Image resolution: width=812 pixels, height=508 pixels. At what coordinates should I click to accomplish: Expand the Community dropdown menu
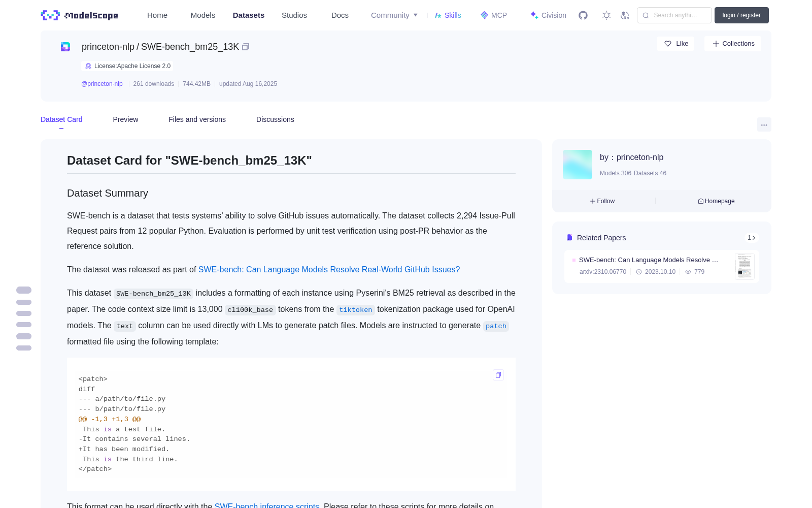point(394,15)
